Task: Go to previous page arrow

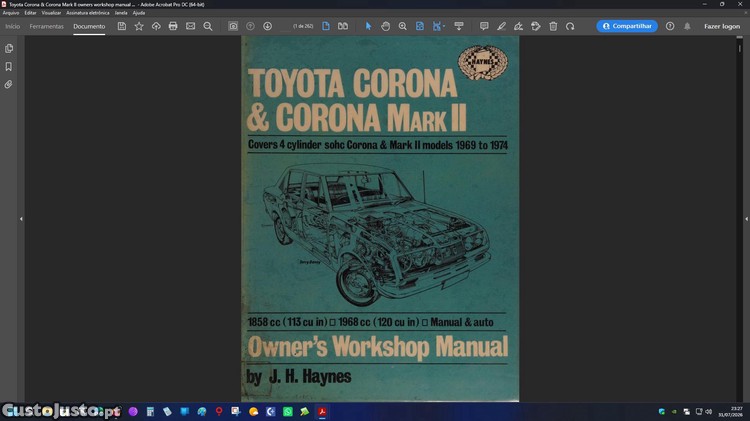Action: pyautogui.click(x=250, y=26)
